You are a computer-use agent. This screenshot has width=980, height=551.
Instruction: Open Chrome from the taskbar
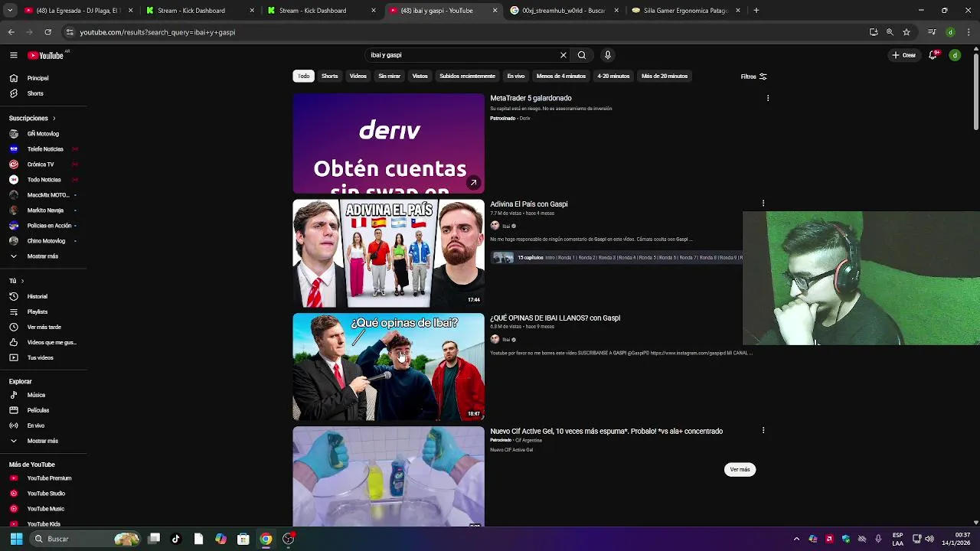(266, 539)
